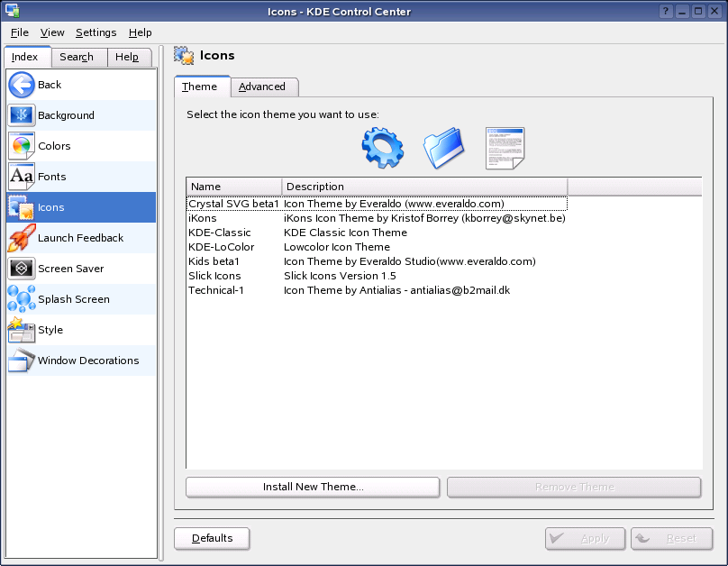Select the Kids beta1 theme
The height and width of the screenshot is (566, 728).
[377, 261]
